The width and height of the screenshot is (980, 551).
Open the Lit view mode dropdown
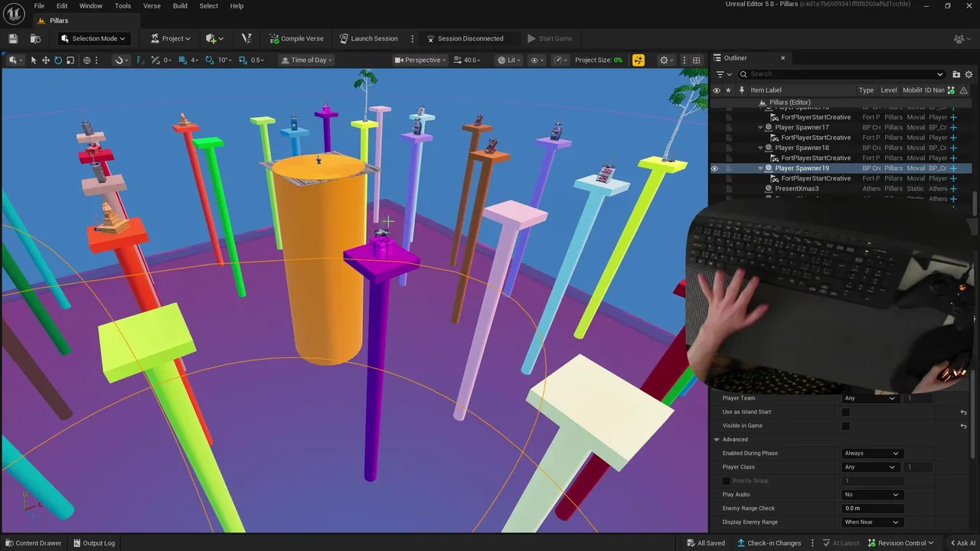click(x=509, y=60)
